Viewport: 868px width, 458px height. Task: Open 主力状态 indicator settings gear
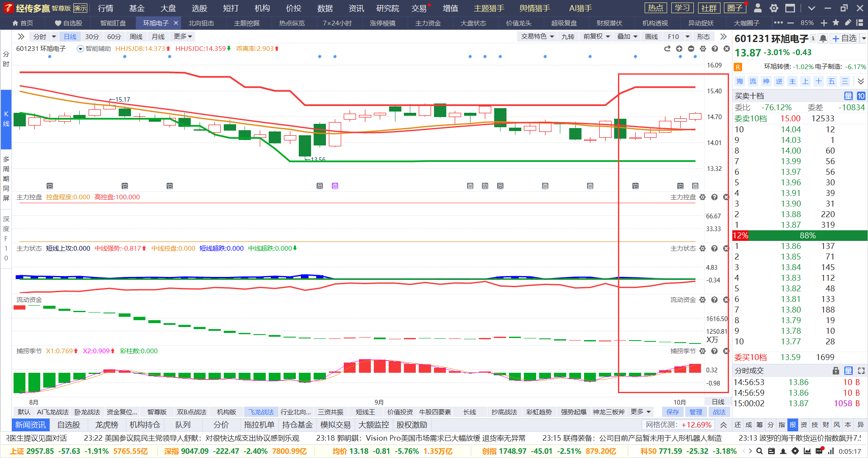tap(703, 249)
